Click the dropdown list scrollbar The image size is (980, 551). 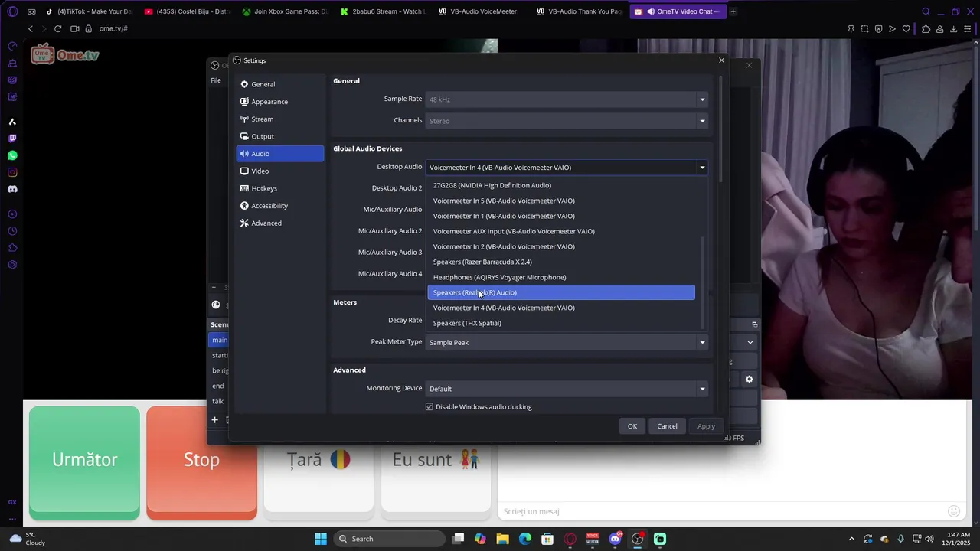(x=702, y=283)
